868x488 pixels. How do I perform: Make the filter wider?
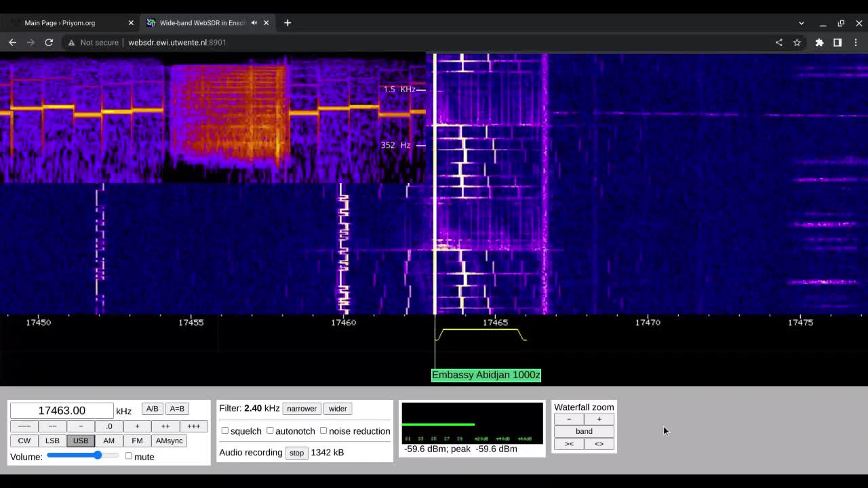338,409
